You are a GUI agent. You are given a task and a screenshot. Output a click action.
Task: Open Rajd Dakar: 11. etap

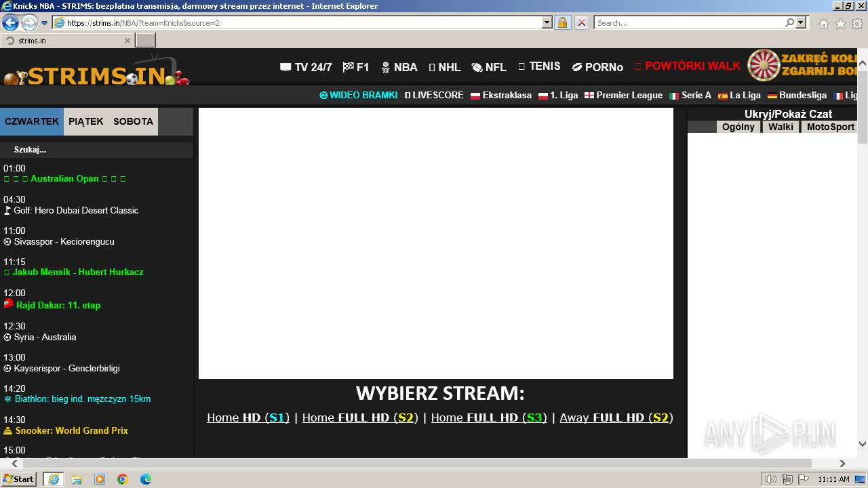point(52,305)
